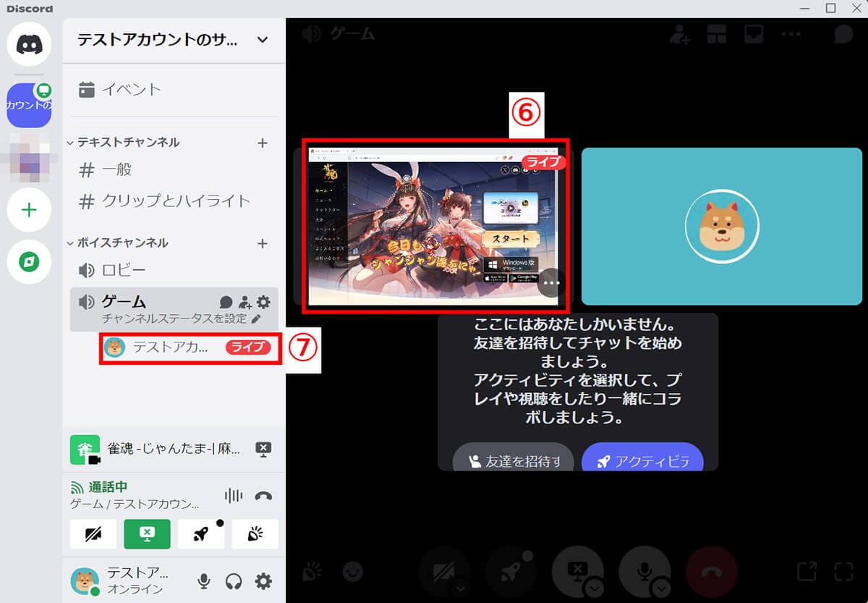The width and height of the screenshot is (868, 603).
Task: Turn on camera in the voice panel
Action: (93, 534)
